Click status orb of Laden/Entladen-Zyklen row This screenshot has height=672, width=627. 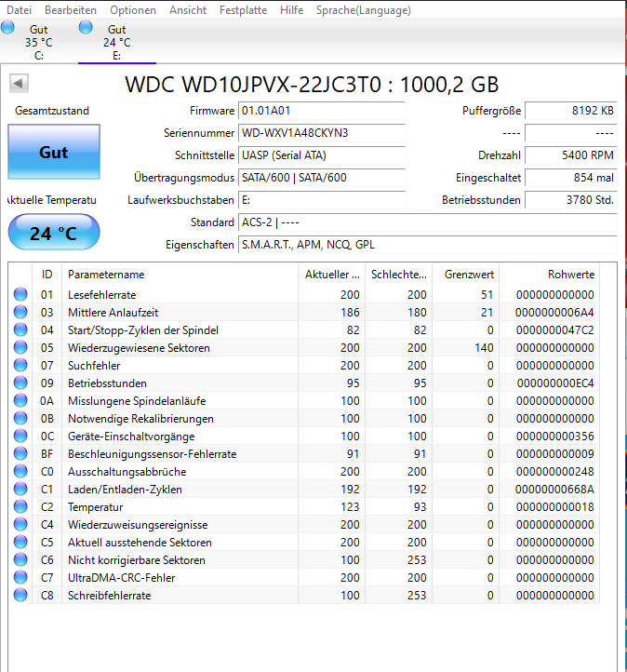tap(20, 489)
